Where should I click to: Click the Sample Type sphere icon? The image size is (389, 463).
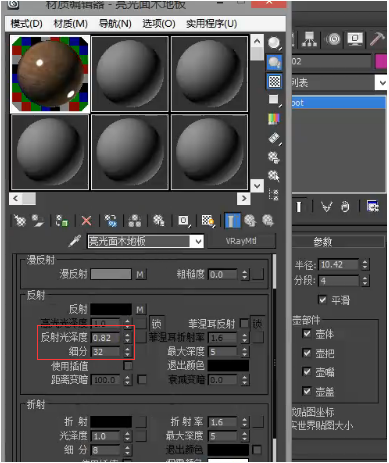(274, 43)
